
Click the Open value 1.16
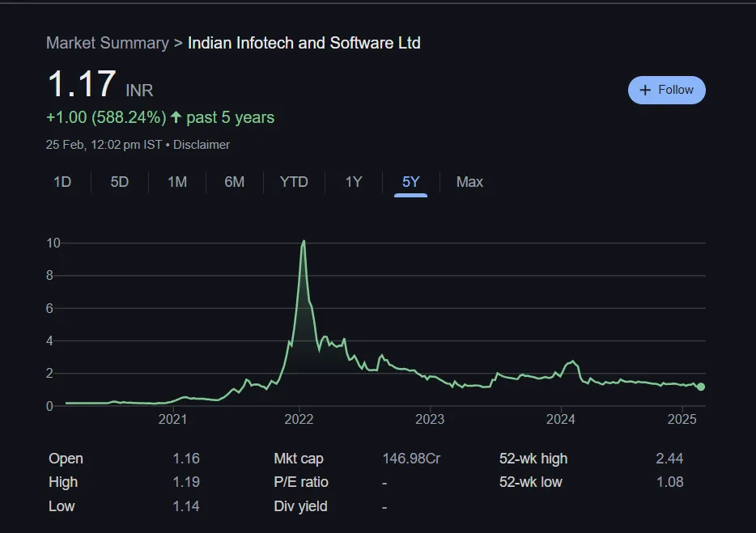pos(186,459)
